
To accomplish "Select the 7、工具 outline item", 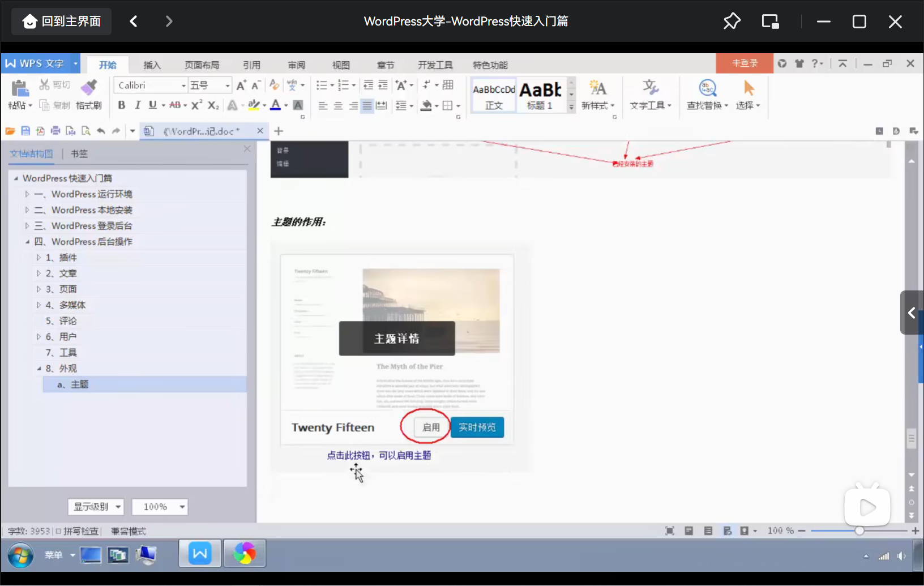I will 61,353.
